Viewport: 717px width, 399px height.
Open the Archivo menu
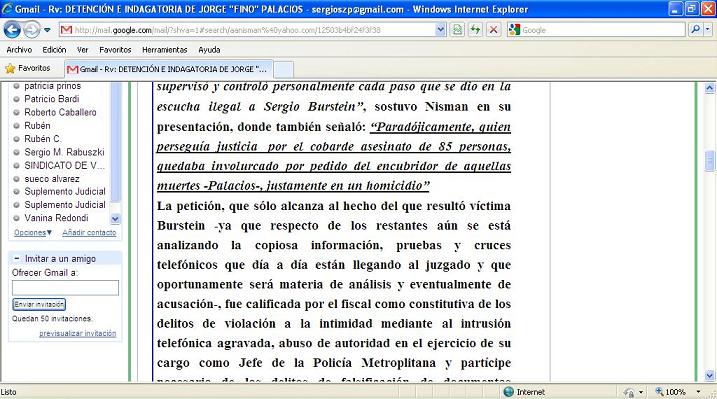click(x=19, y=50)
